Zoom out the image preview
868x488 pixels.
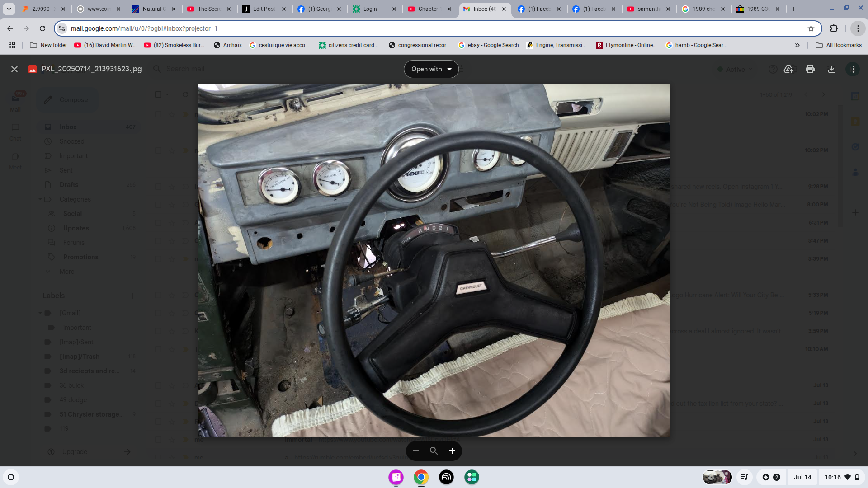point(416,451)
